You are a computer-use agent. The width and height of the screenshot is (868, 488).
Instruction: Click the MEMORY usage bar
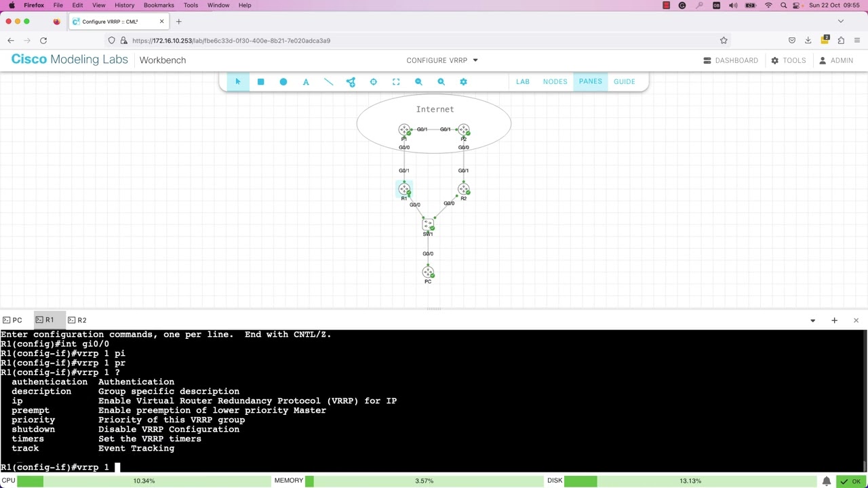pos(424,481)
